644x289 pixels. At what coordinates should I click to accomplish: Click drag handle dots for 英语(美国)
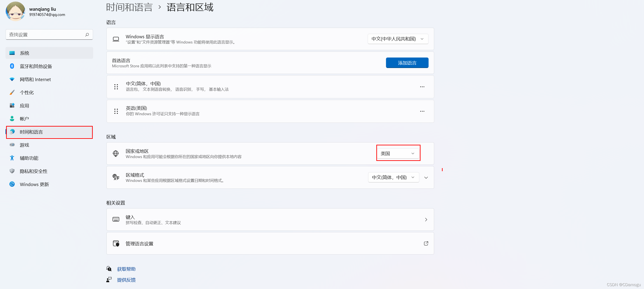point(116,111)
